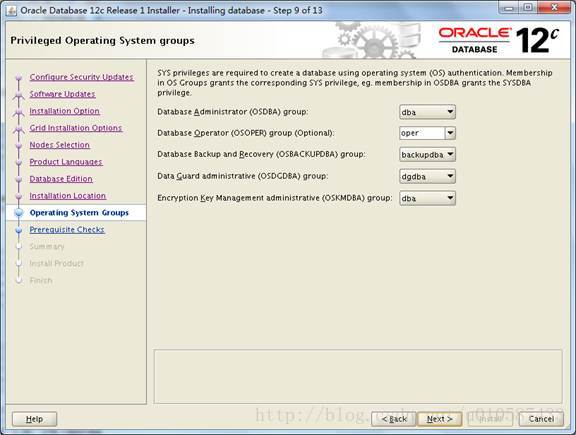Expand the OSBACKUPDBA backupdba dropdown

click(427, 155)
